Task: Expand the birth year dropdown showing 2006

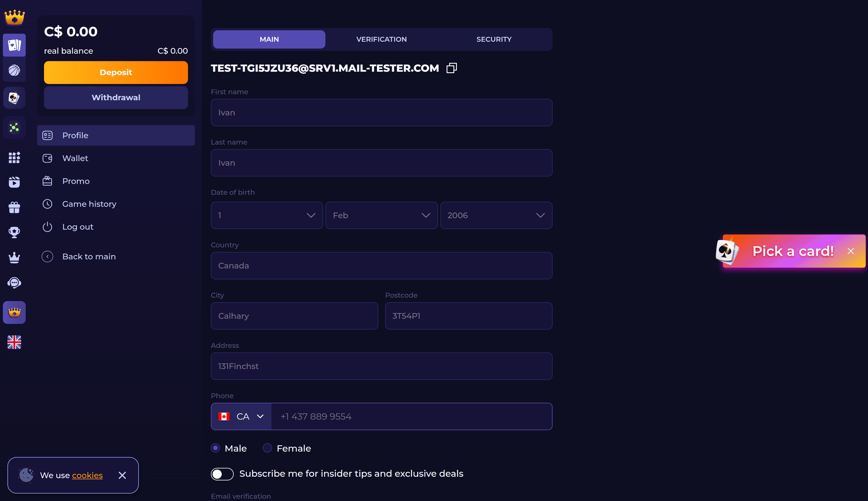Action: [496, 215]
